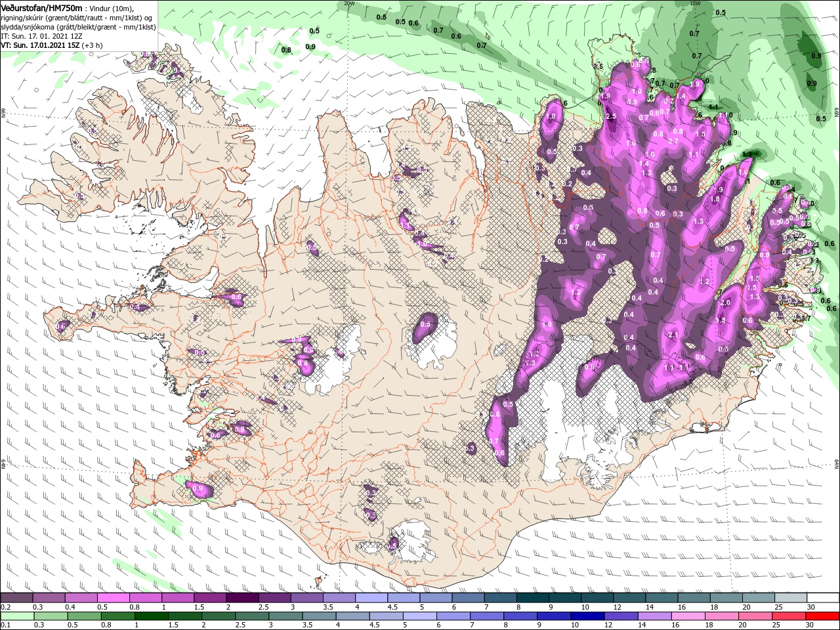Screen dimensions: 840x630
Task: Pick the bright red 30 swatch in lower legend
Action: pyautogui.click(x=822, y=616)
